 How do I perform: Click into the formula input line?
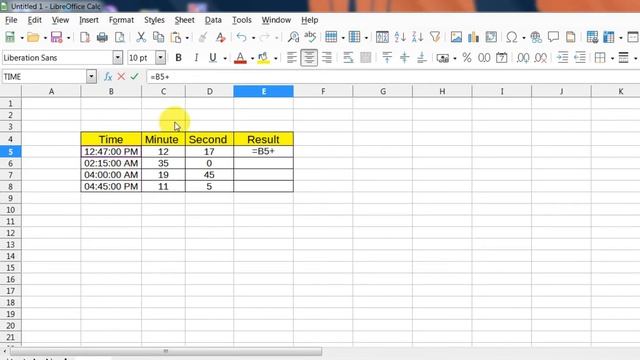point(393,77)
